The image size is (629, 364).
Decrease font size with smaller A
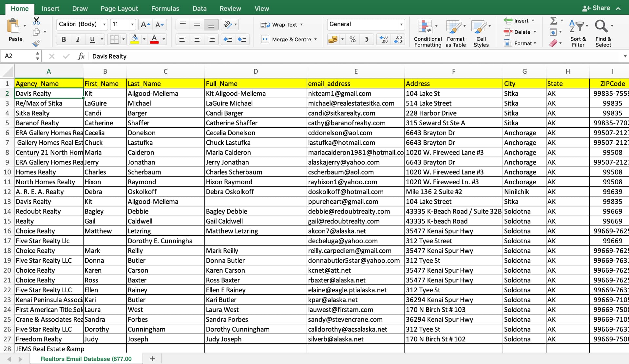[x=160, y=25]
